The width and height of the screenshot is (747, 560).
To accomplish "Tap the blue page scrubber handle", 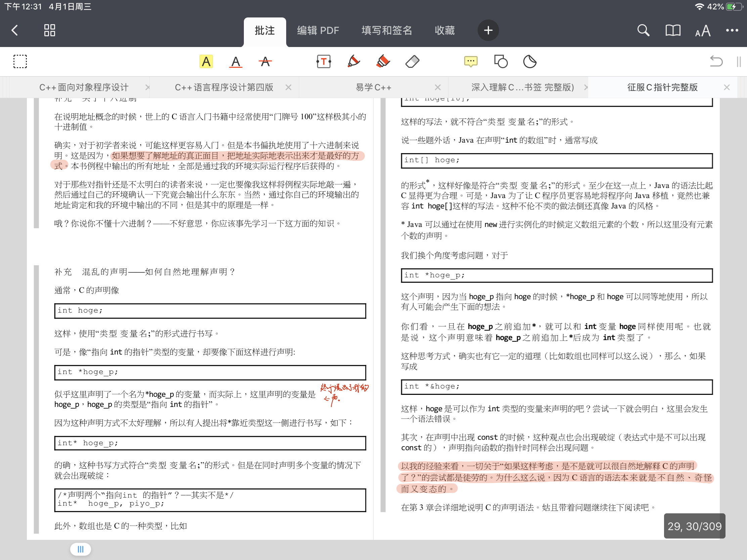I will click(80, 549).
